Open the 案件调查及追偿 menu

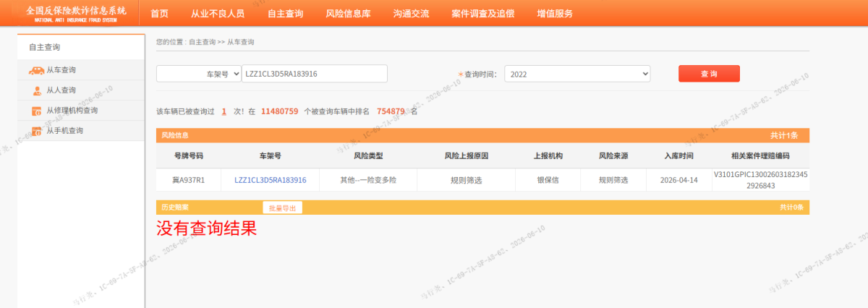coord(482,14)
